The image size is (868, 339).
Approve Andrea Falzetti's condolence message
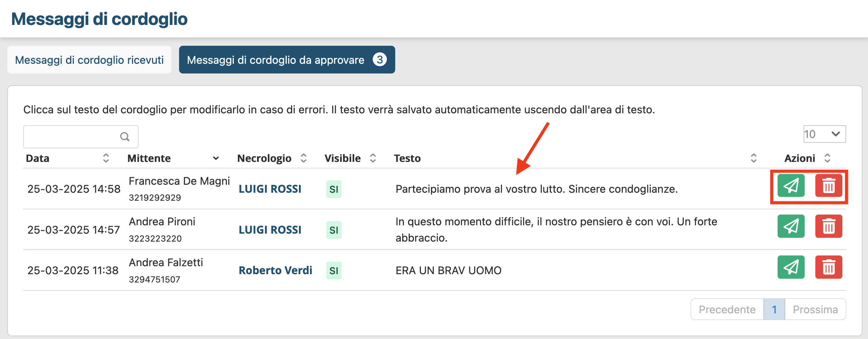(x=791, y=267)
